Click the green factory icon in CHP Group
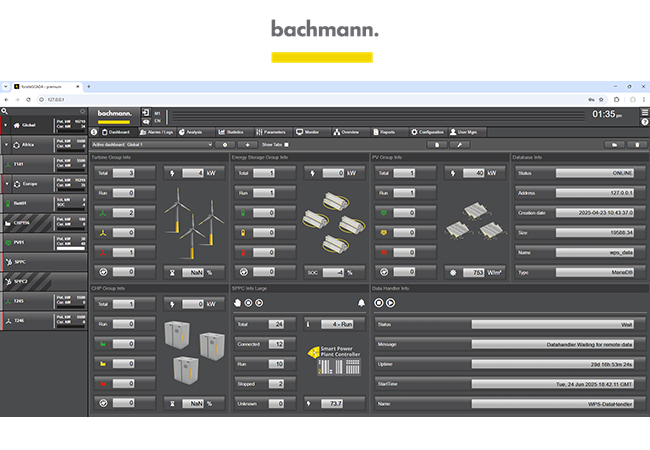 click(x=103, y=344)
